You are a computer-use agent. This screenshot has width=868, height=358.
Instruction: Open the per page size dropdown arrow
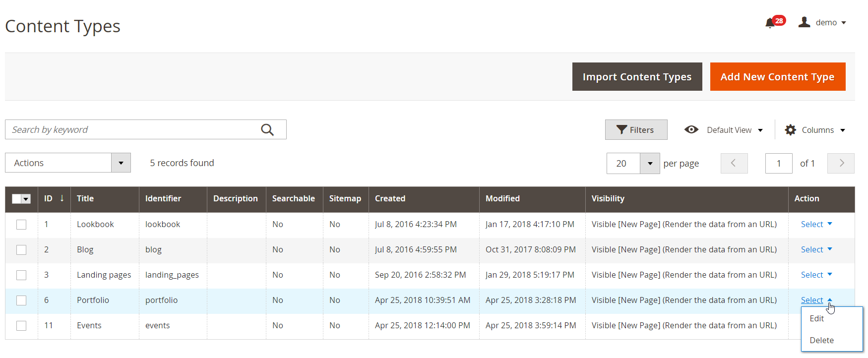650,163
